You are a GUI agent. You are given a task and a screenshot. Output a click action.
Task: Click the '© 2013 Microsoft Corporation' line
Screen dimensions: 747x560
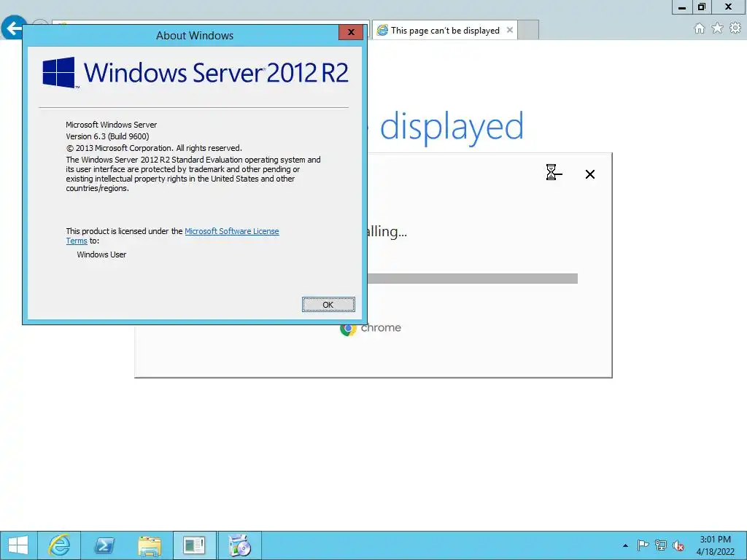point(154,148)
